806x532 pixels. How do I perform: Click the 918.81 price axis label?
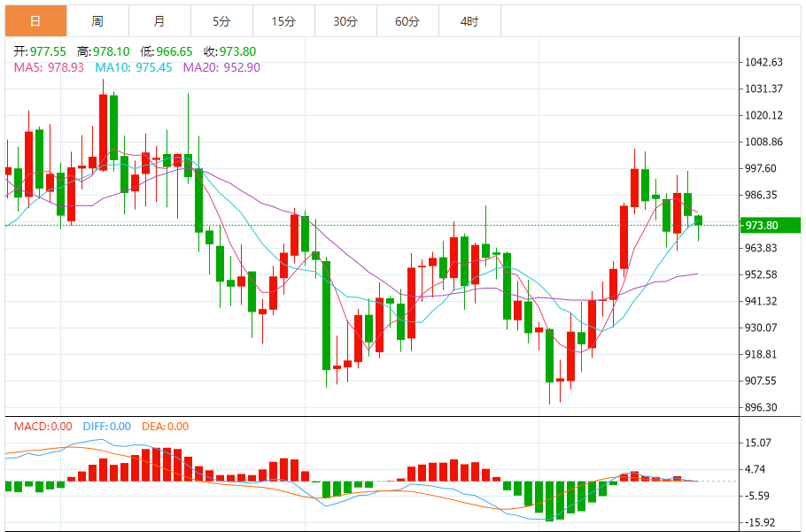tap(762, 354)
